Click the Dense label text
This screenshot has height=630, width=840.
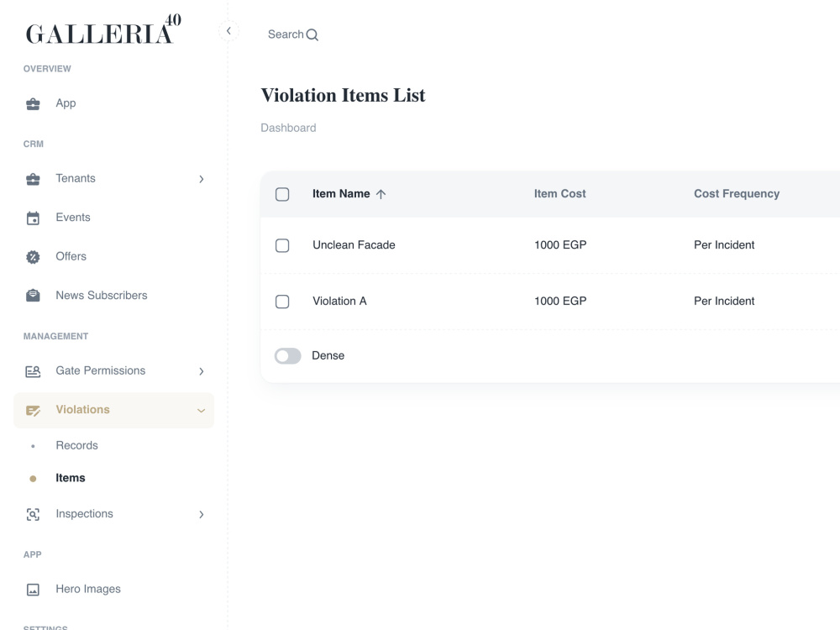[x=328, y=355]
